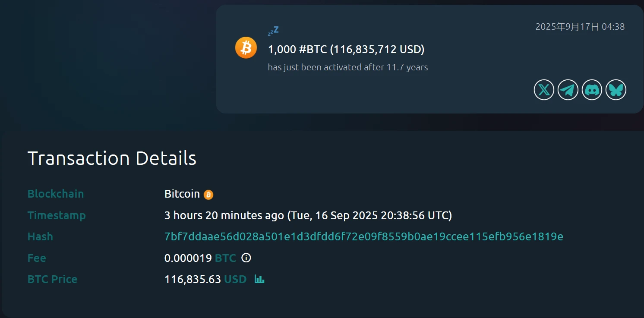Click the alert timestamp 2025年9月17日 04:38
644x318 pixels.
point(581,26)
